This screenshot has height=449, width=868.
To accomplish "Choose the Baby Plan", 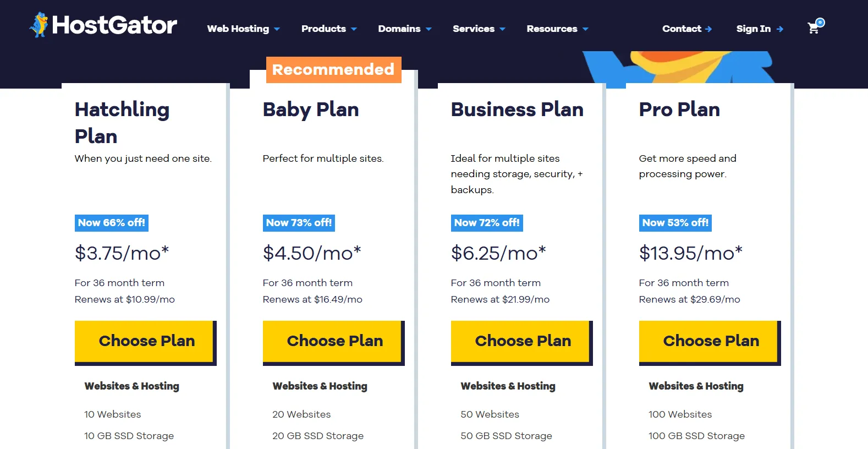I will (x=334, y=341).
